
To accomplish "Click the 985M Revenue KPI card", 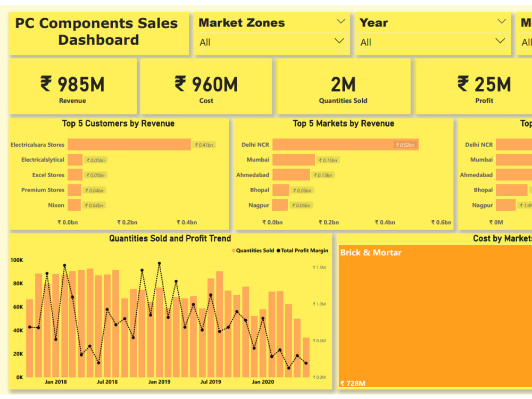I will [x=72, y=86].
